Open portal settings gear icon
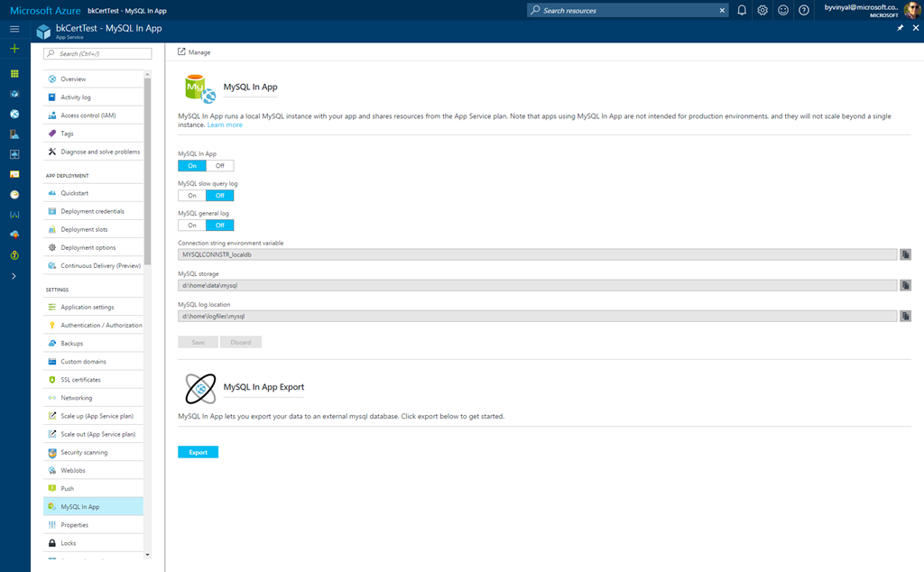This screenshot has height=572, width=924. (x=762, y=10)
